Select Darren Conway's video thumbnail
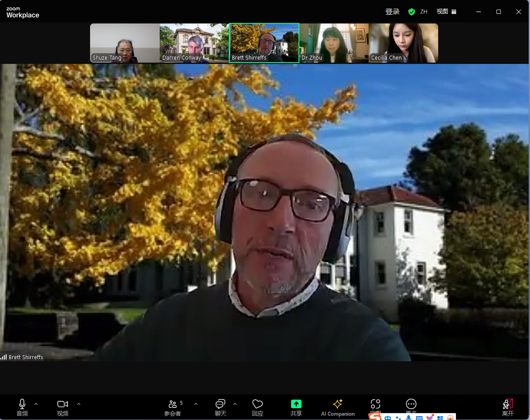This screenshot has height=420, width=530. coord(194,43)
